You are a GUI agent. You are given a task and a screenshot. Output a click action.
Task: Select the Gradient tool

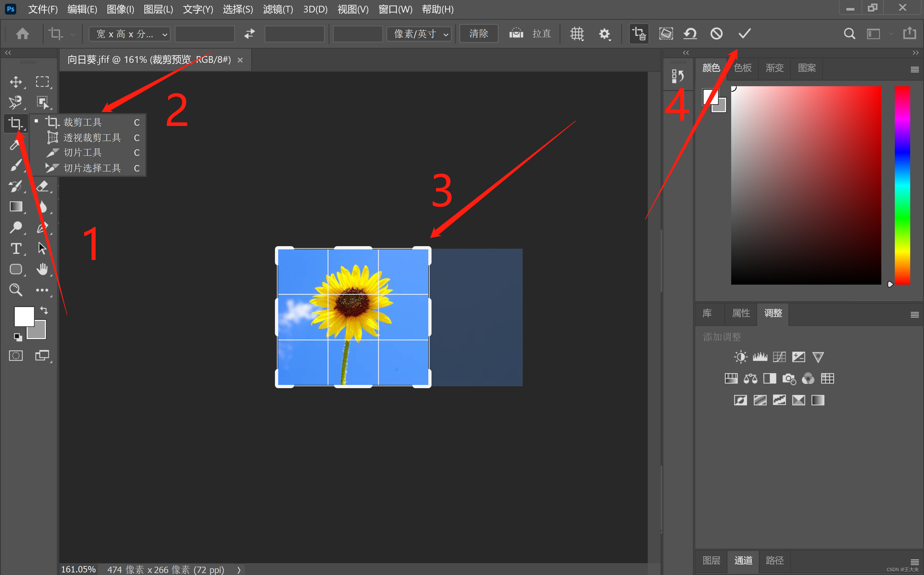pyautogui.click(x=16, y=207)
